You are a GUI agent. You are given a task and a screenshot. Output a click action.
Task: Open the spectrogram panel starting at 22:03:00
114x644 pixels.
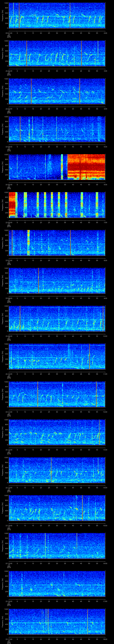coord(57,91)
